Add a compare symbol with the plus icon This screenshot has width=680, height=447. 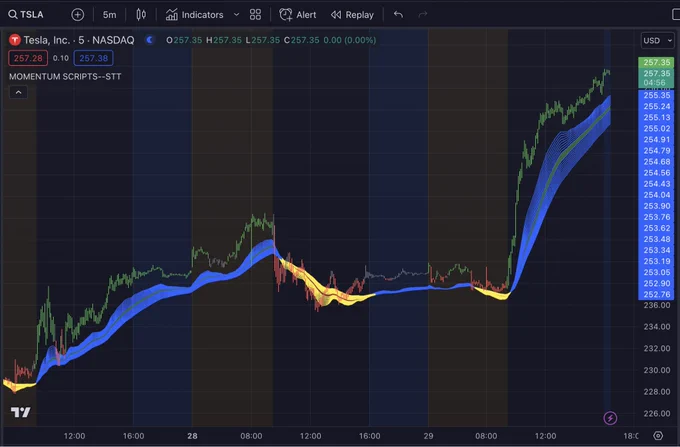tap(78, 15)
